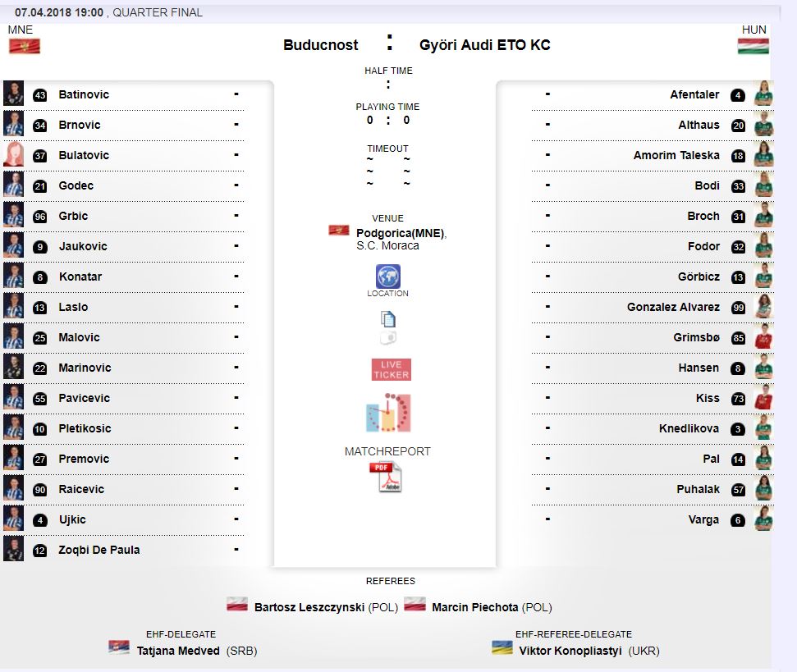Click Grimsbø's jersey number 85 badge
The width and height of the screenshot is (797, 672).
pos(738,338)
